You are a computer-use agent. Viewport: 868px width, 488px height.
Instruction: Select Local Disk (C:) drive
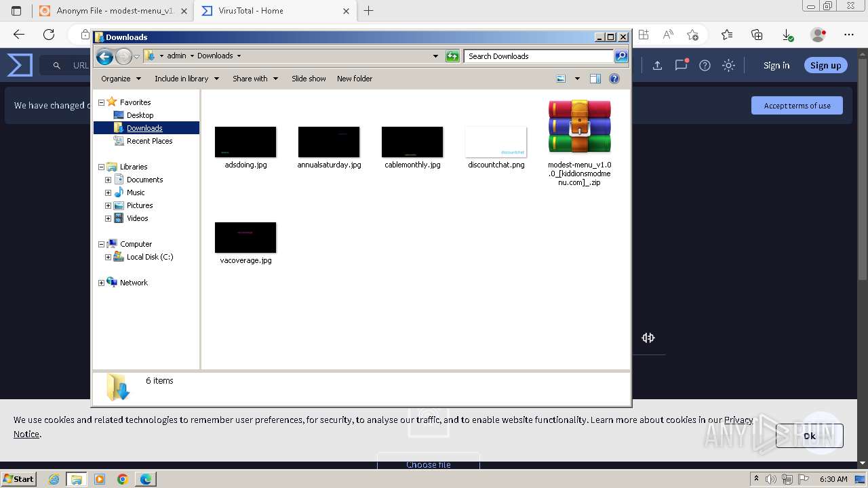[150, 257]
